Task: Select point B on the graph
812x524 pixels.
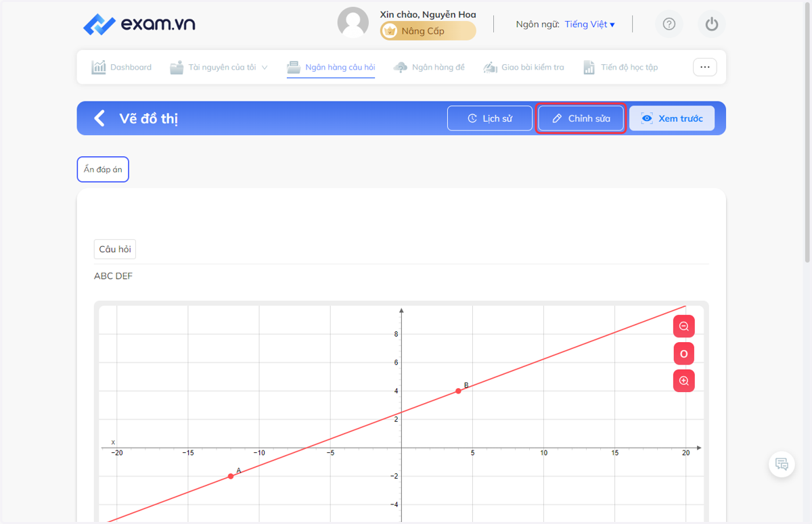Action: coord(458,391)
